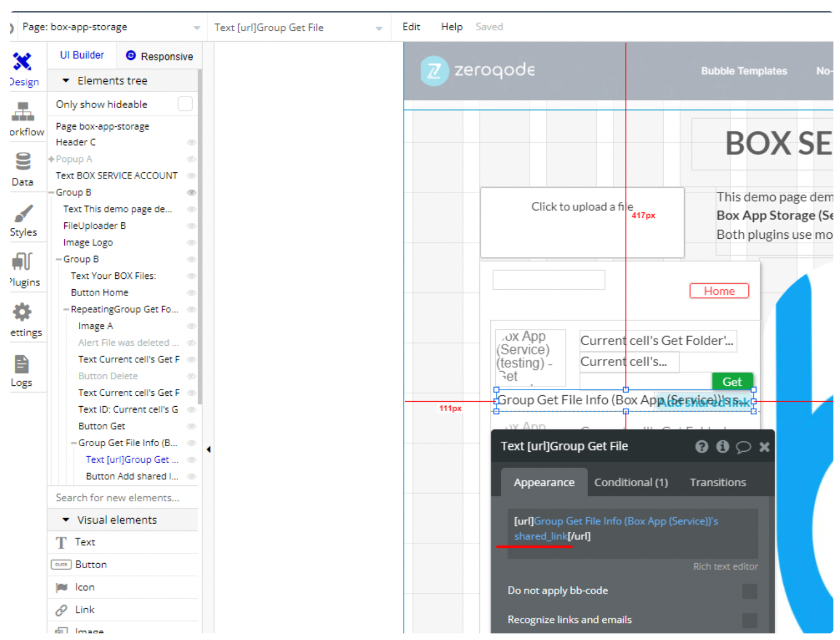Screen dimensions: 840x640
Task: Toggle visibility eye for Header C
Action: point(192,143)
